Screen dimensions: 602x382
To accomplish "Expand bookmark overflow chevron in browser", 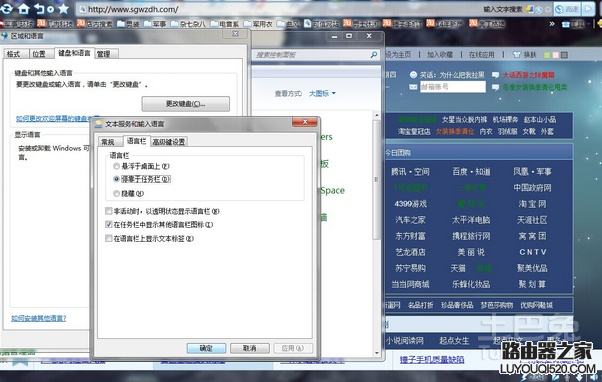I will coord(552,24).
